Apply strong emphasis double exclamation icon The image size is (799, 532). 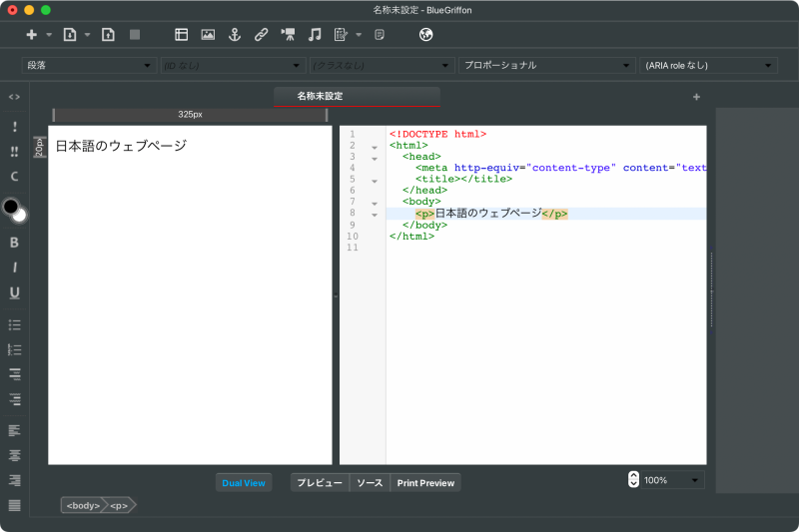click(x=14, y=151)
